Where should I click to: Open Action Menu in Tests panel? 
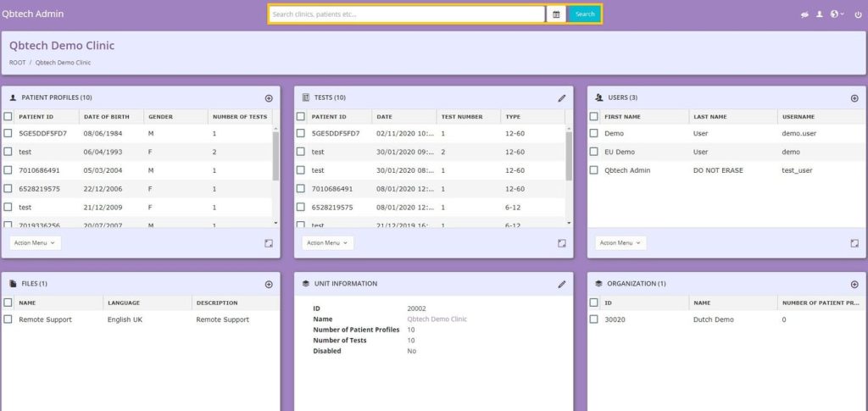click(x=328, y=243)
